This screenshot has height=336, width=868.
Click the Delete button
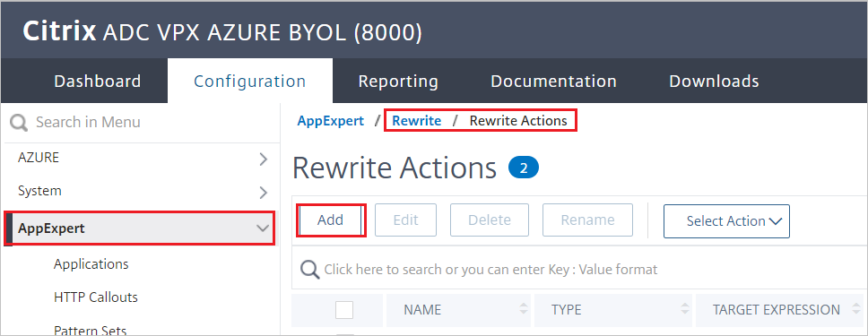[x=490, y=220]
